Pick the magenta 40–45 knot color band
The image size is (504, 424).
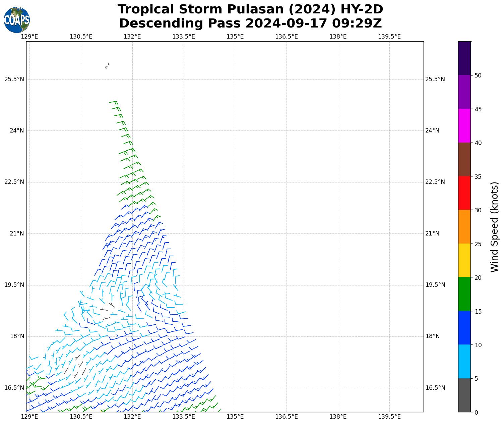coord(464,125)
